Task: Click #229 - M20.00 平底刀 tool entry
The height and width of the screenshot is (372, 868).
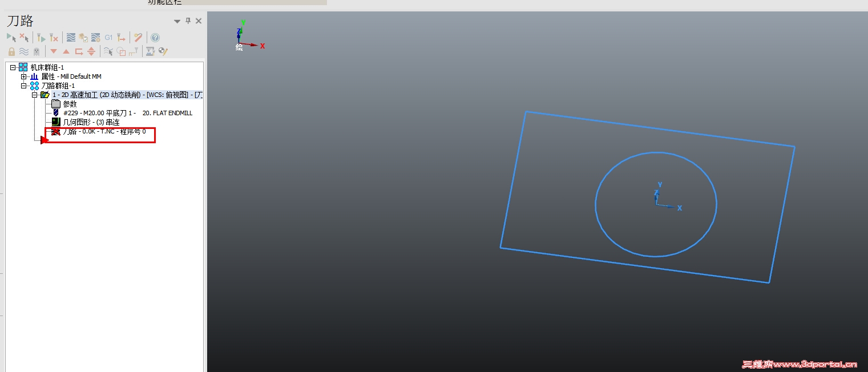Action: pos(128,113)
